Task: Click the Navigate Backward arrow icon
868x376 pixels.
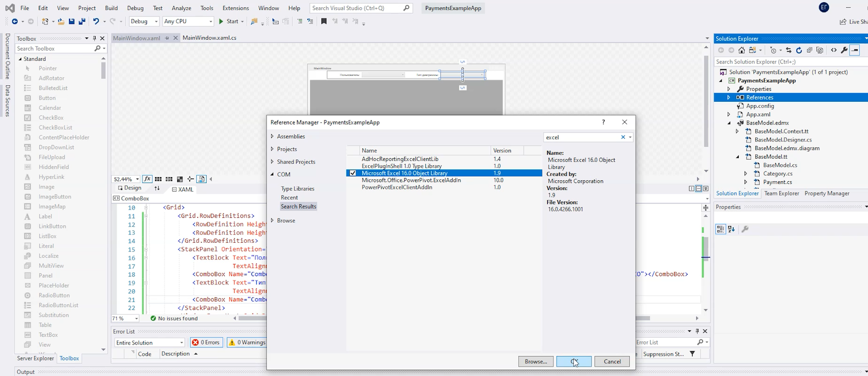Action: (x=14, y=21)
